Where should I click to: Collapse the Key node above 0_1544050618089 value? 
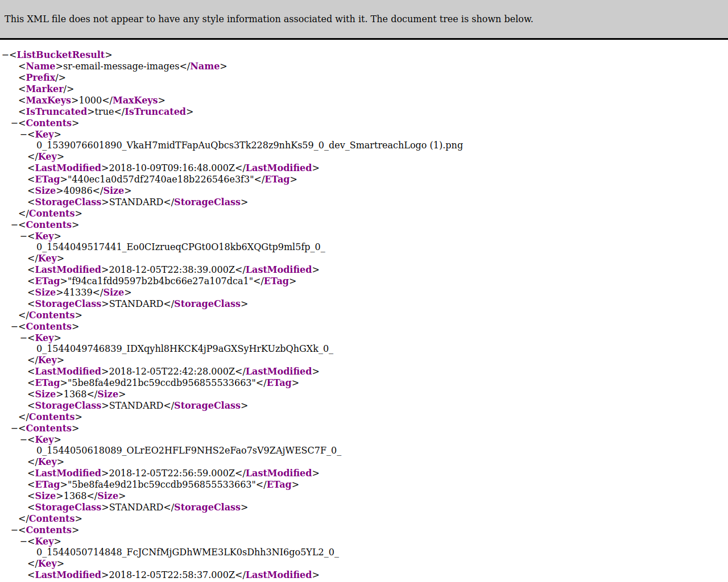tap(23, 440)
